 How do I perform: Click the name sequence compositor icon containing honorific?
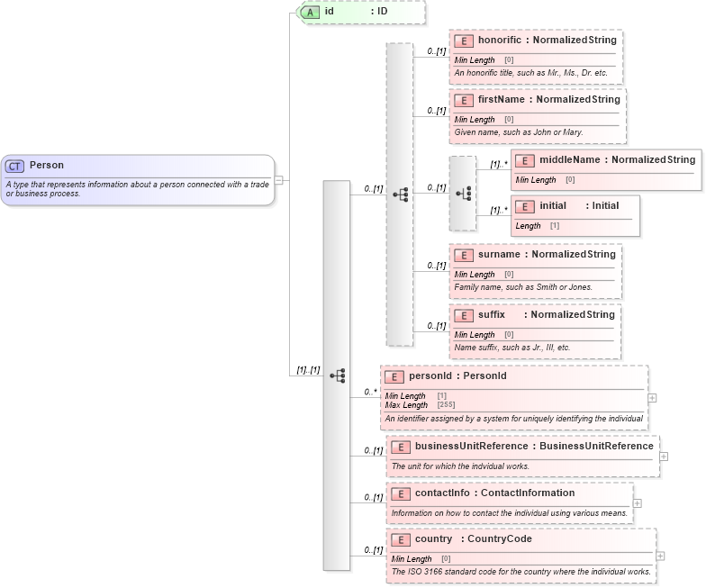(x=400, y=194)
